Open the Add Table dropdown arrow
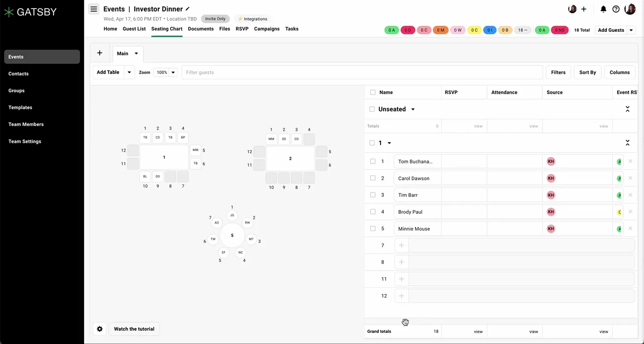The image size is (644, 344). (x=129, y=72)
